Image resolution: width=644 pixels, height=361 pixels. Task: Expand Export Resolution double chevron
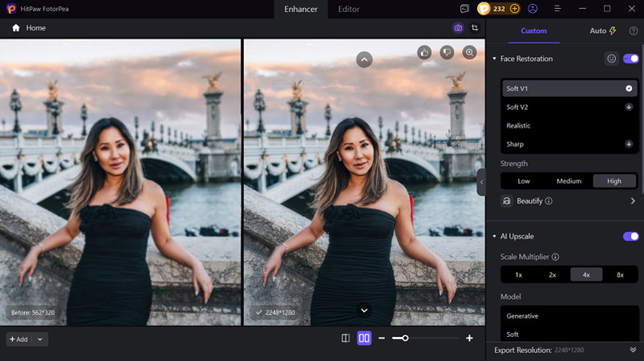633,350
